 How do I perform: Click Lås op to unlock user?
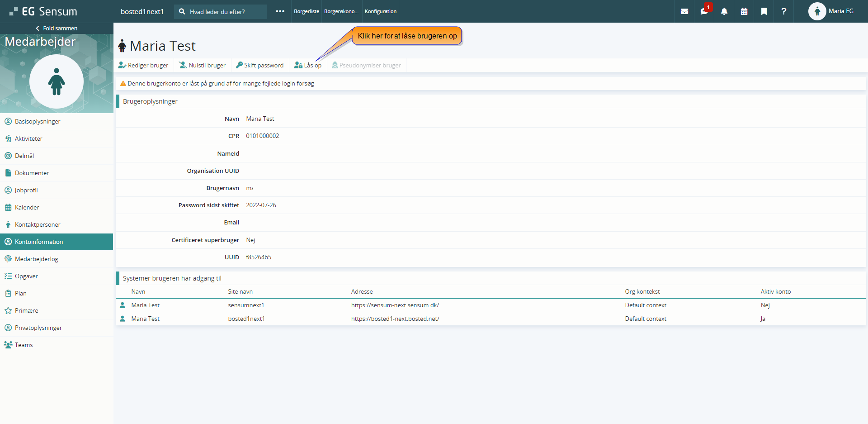pyautogui.click(x=308, y=65)
